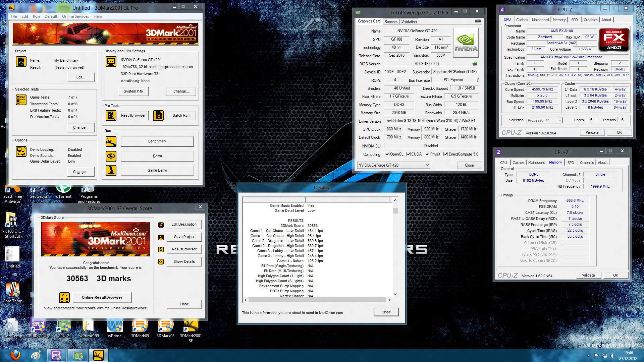Click the Details scroll down arrow
This screenshot has width=644, height=362.
point(395,294)
